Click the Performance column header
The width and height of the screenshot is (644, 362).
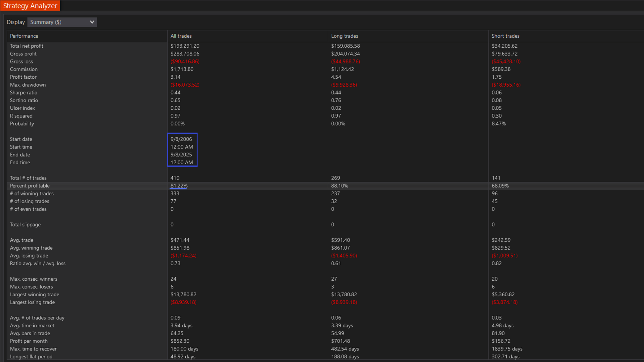coord(24,36)
